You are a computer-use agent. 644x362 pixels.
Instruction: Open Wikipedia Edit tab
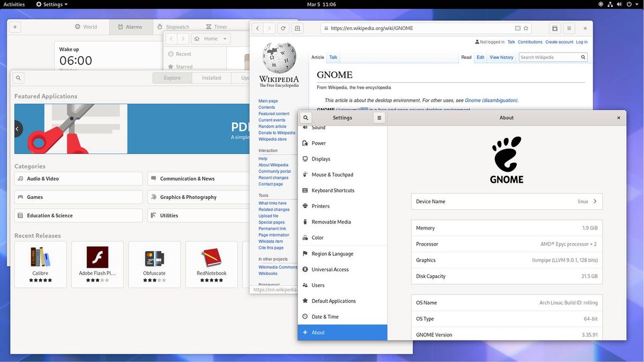pos(480,57)
